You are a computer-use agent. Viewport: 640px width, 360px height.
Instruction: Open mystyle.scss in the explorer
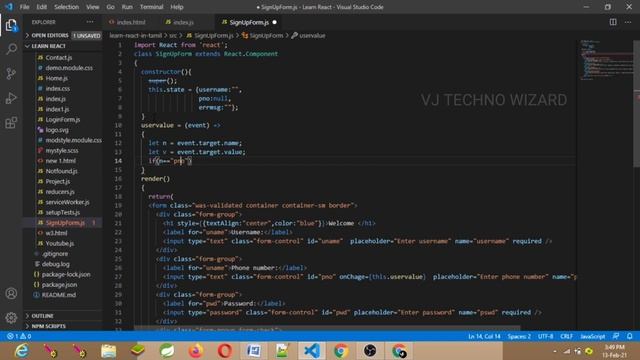pos(62,151)
